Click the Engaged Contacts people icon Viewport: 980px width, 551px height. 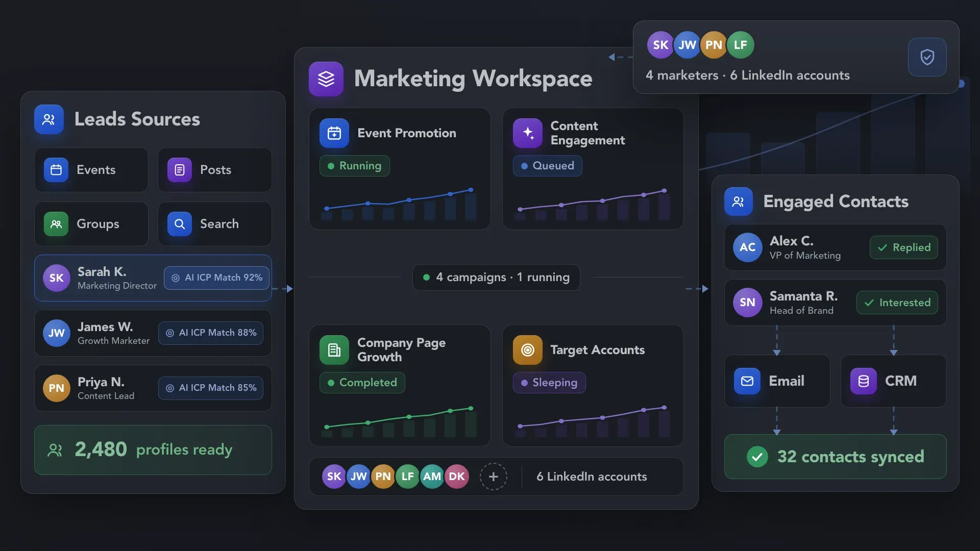[739, 202]
